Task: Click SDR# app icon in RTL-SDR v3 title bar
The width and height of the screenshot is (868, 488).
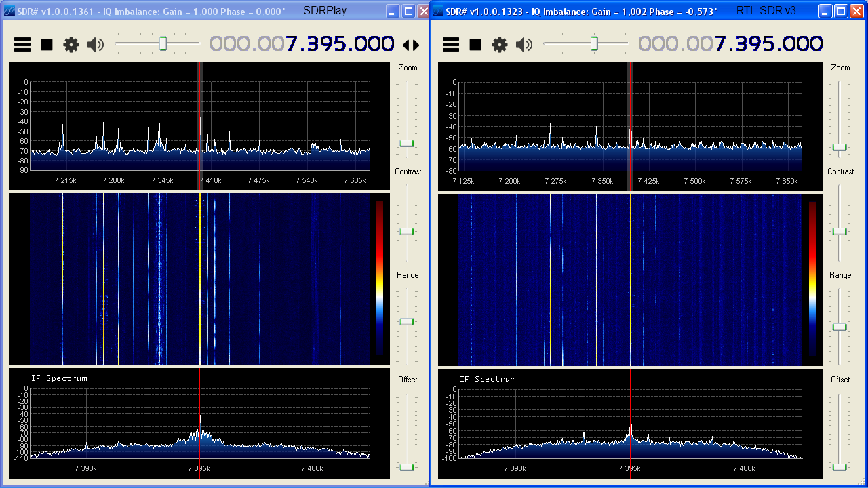Action: click(438, 11)
